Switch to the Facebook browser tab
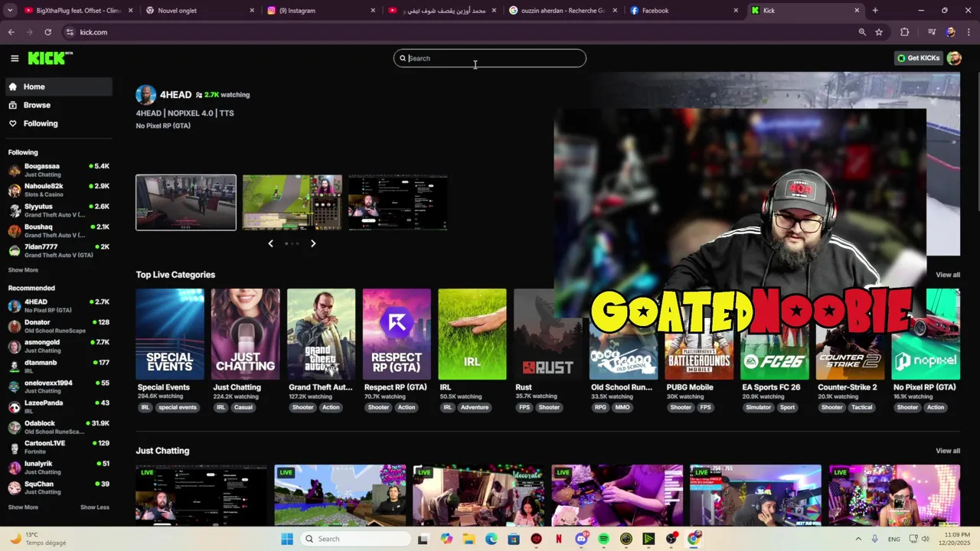 (684, 11)
